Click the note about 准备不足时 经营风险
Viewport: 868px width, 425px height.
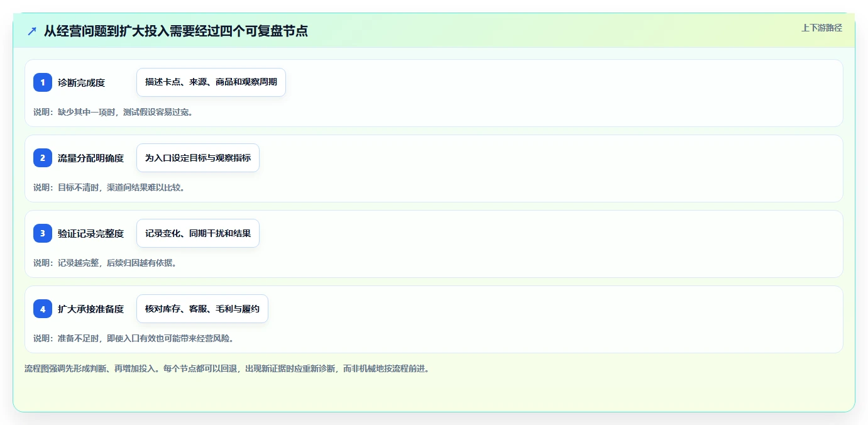tap(134, 338)
